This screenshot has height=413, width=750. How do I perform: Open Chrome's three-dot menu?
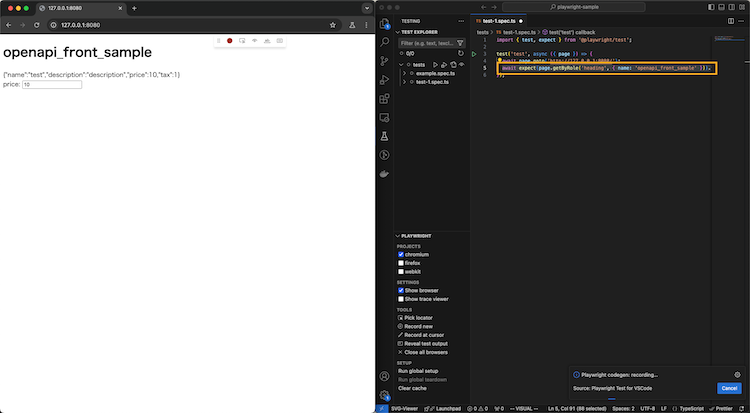(x=366, y=25)
